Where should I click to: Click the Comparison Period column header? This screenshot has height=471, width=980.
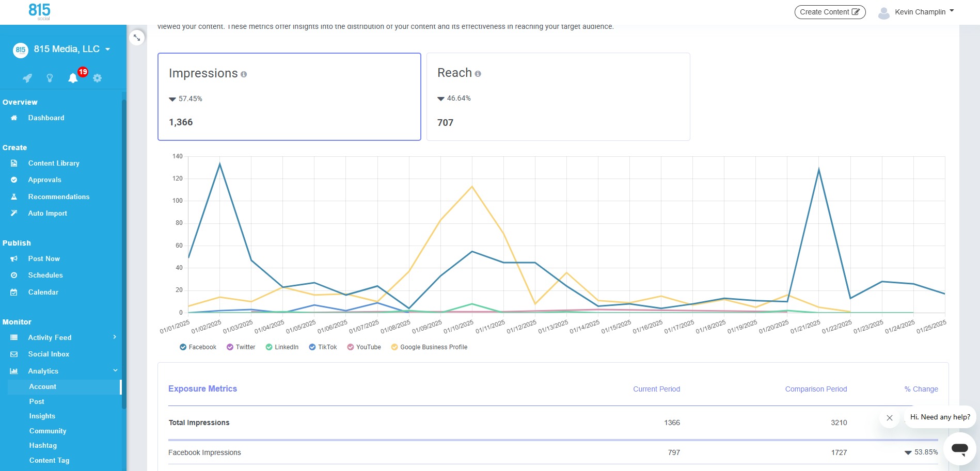[816, 389]
